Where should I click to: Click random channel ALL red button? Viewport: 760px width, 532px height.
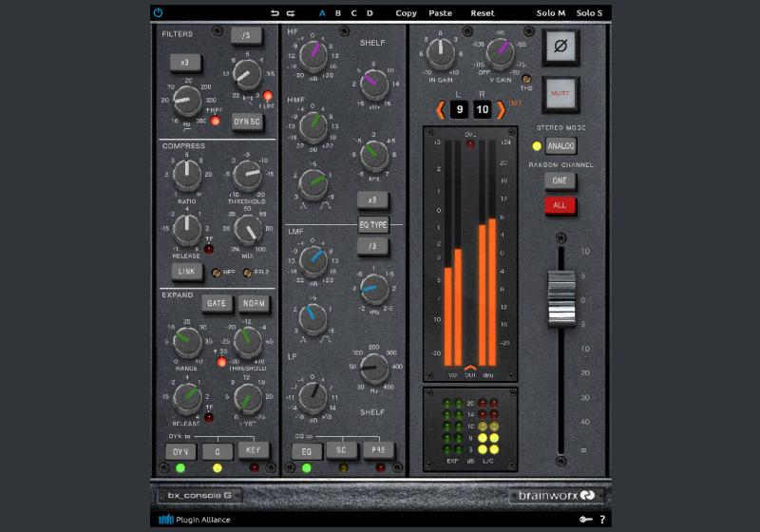(x=560, y=205)
